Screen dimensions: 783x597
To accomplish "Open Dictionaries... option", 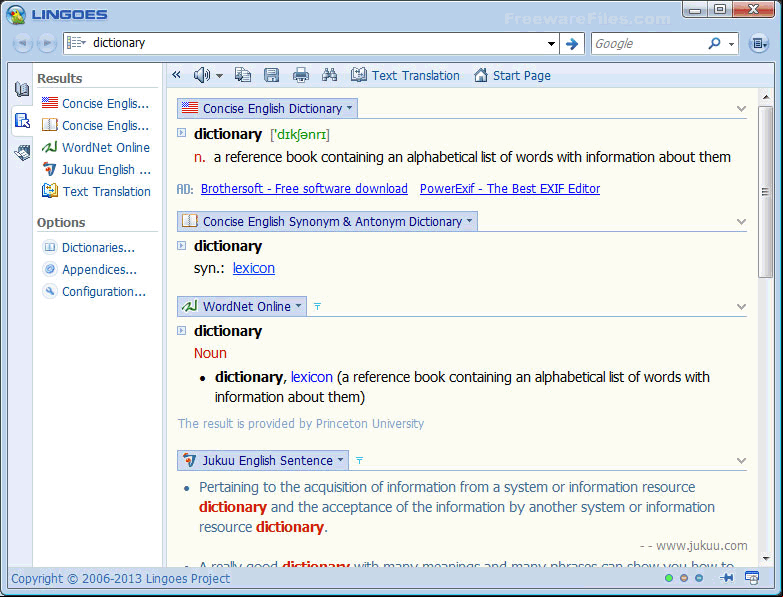I will point(89,248).
